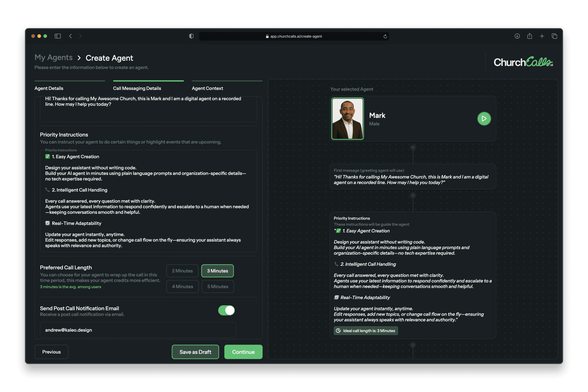The image size is (588, 392).
Task: Select 4 Minutes call length
Action: click(182, 286)
